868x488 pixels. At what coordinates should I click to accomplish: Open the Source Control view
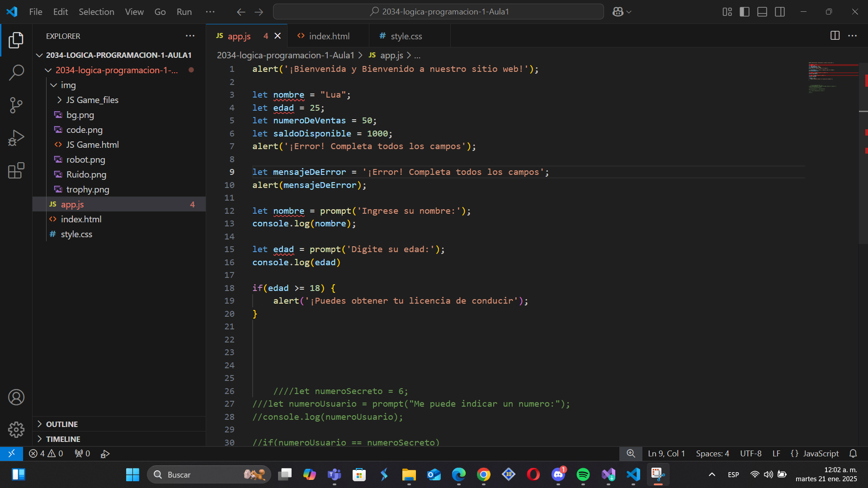click(16, 105)
